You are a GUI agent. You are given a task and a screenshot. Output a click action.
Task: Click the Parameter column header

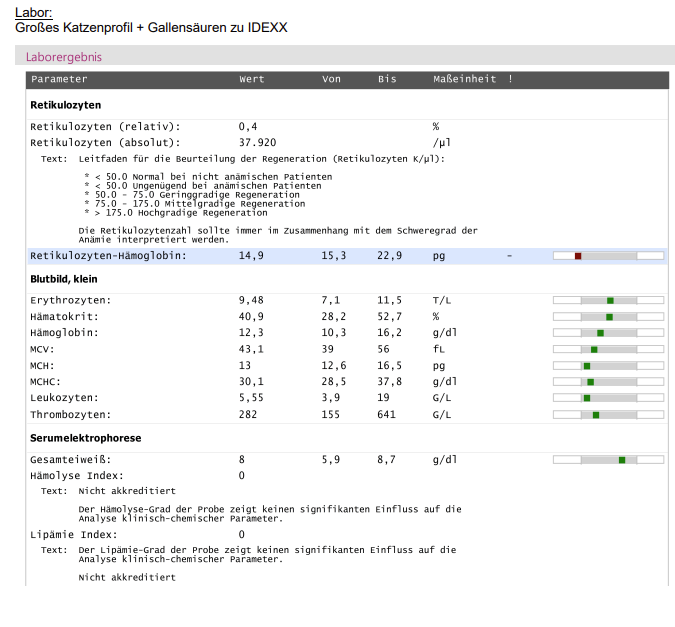point(59,79)
